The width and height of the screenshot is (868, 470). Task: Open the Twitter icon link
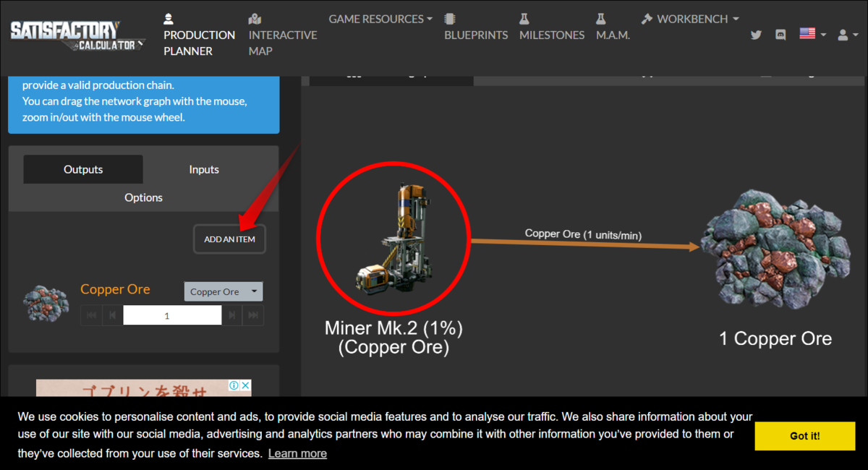tap(756, 34)
